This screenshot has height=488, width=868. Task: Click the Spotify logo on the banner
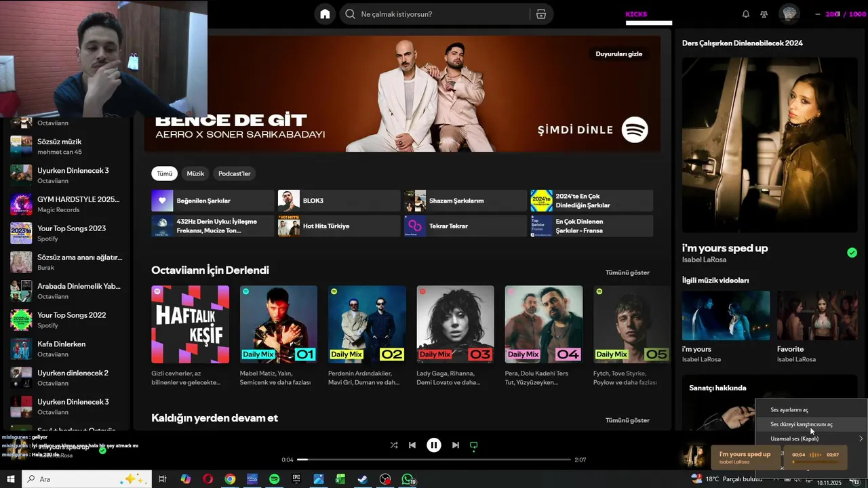(x=635, y=129)
